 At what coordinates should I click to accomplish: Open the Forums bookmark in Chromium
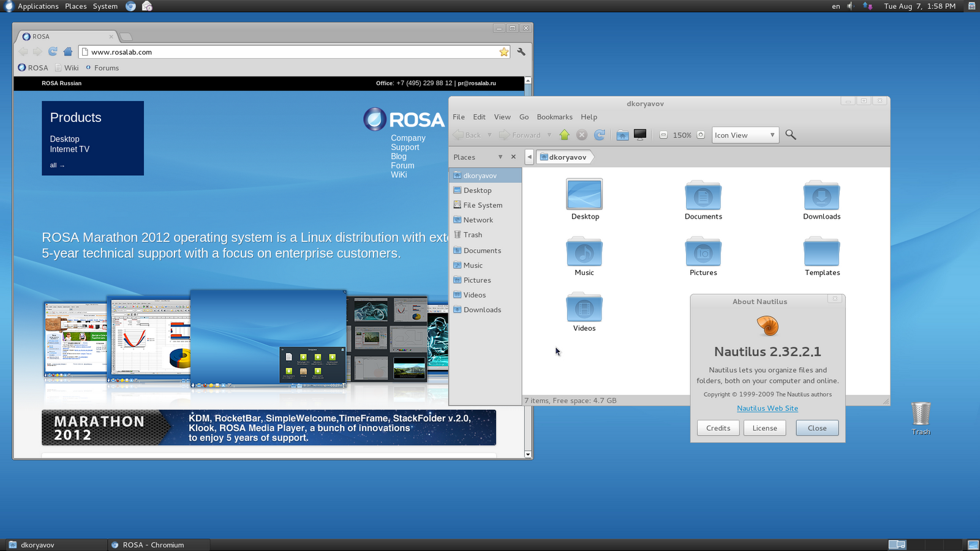[x=102, y=68]
